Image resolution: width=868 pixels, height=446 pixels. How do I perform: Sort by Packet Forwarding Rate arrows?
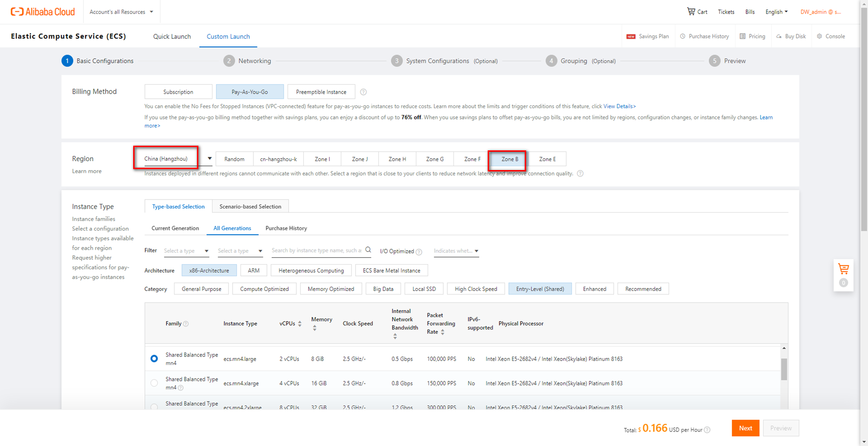[442, 332]
